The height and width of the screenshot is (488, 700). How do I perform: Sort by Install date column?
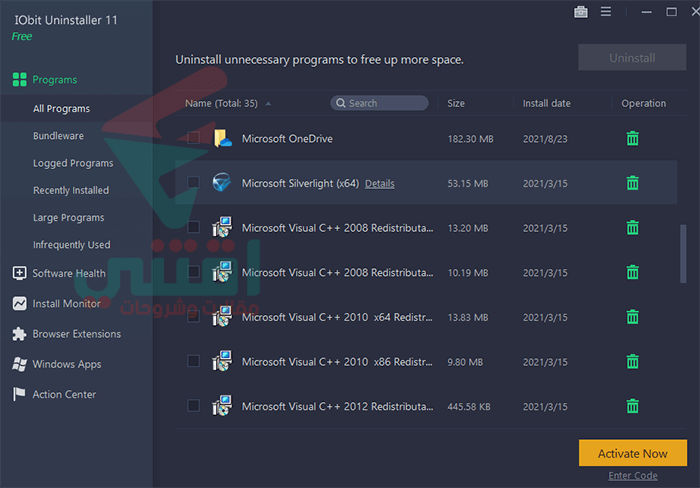(546, 103)
